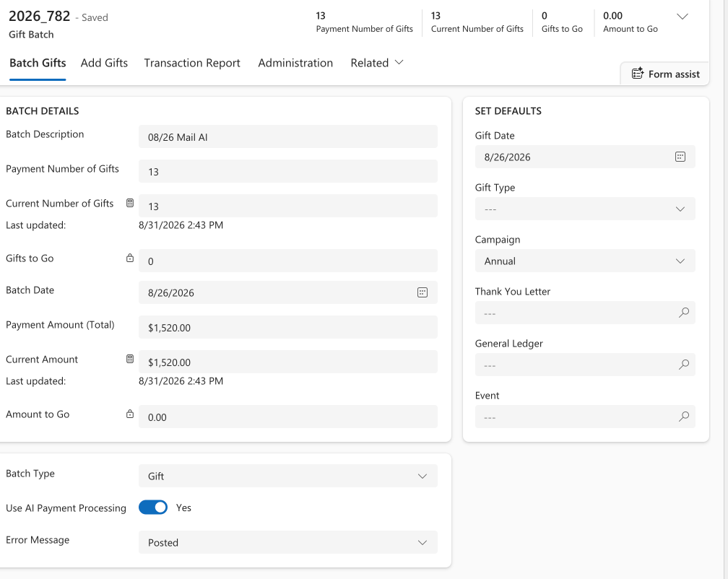Click the Thank You Letter search icon
Viewport: 728px width, 579px height.
(683, 313)
